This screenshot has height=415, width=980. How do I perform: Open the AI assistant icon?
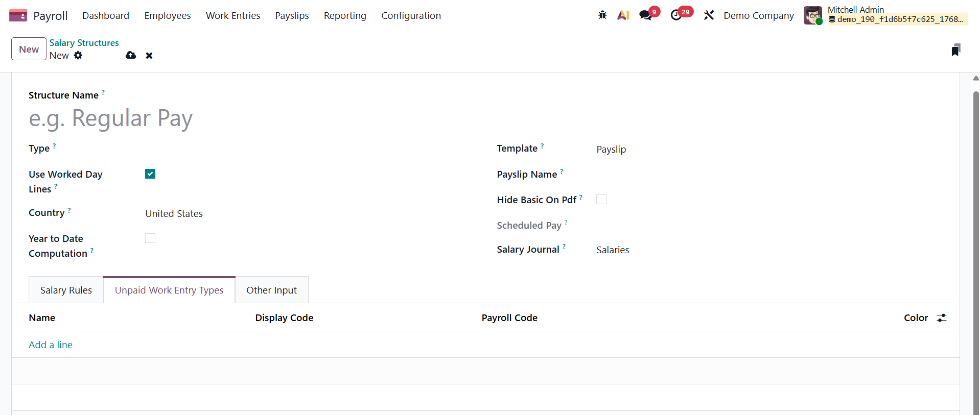pyautogui.click(x=623, y=15)
